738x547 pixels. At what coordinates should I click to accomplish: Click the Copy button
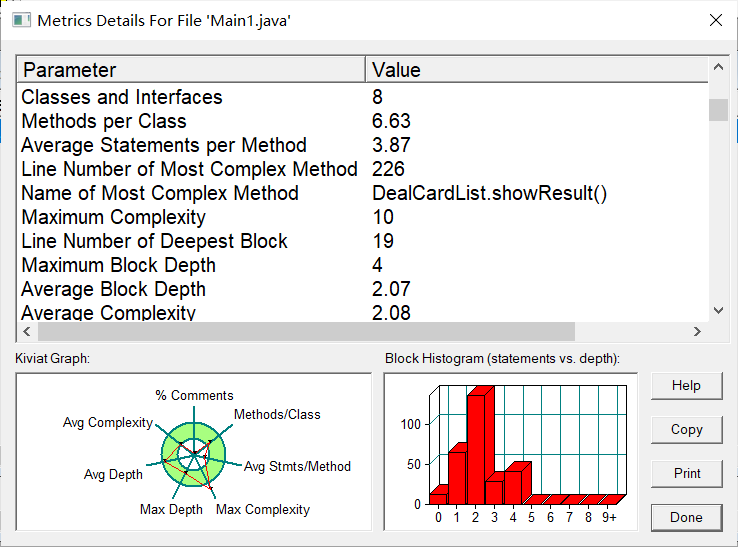pyautogui.click(x=686, y=429)
